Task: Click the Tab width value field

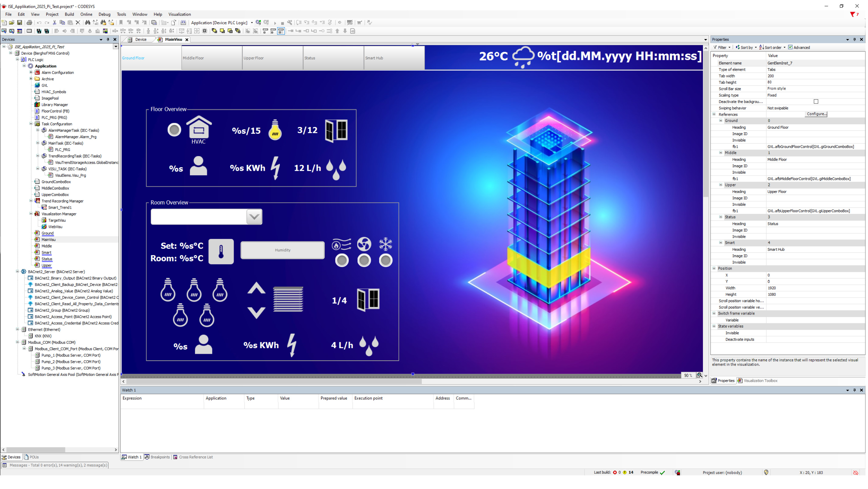Action: (815, 76)
